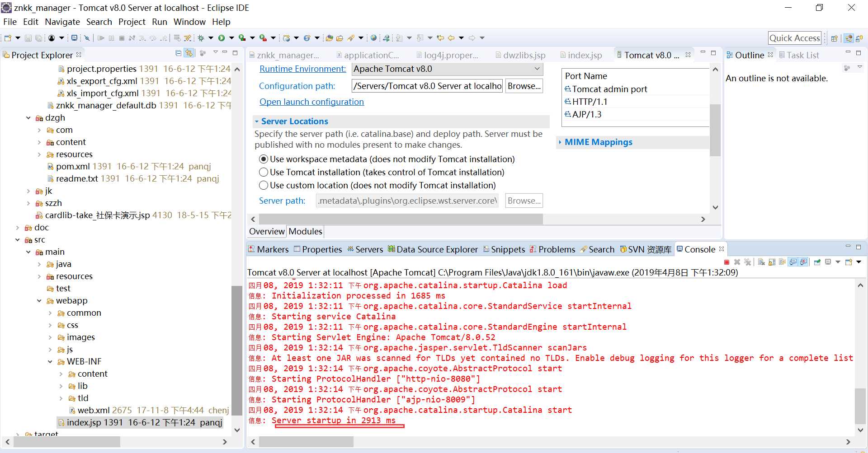Screen dimensions: 868x453
Task: Open the Navigate menu
Action: click(x=62, y=22)
